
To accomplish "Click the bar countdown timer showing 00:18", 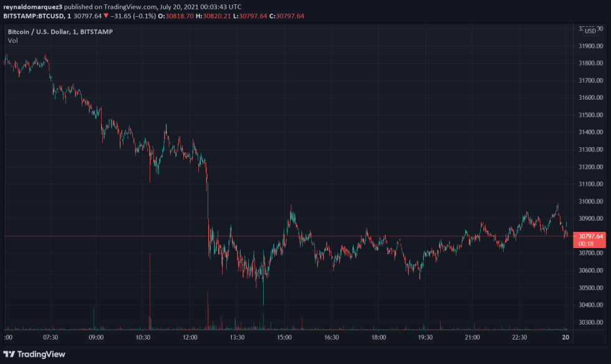I will pyautogui.click(x=587, y=242).
